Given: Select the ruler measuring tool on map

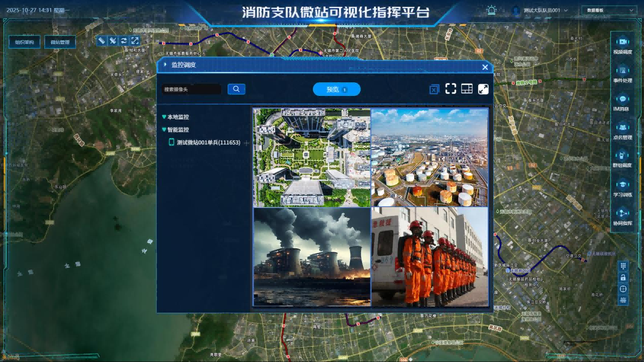Looking at the screenshot, I should 102,41.
